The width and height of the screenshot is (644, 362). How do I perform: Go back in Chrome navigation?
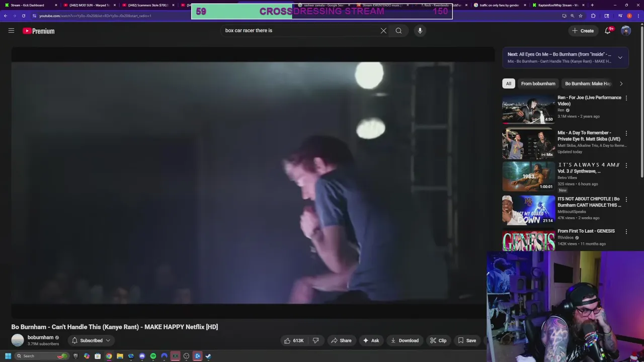pyautogui.click(x=5, y=16)
